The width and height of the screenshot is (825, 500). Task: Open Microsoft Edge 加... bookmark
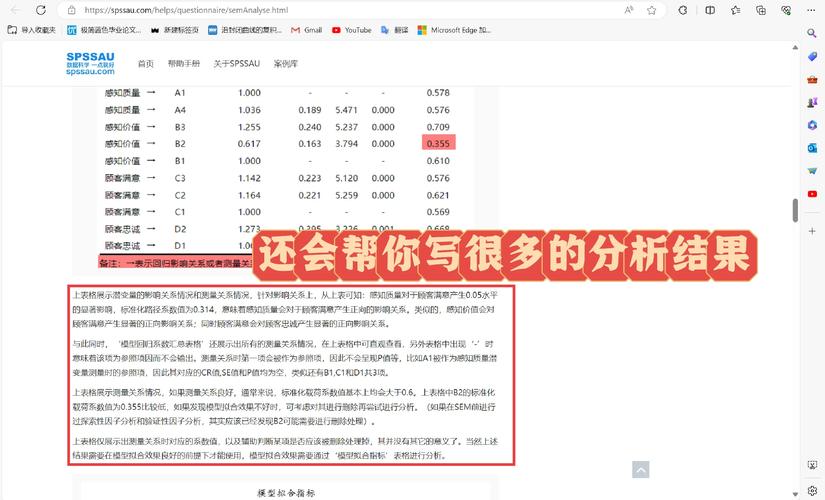pos(454,31)
